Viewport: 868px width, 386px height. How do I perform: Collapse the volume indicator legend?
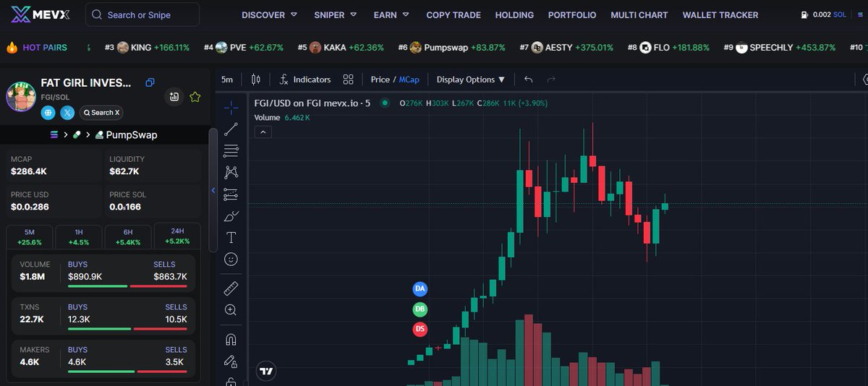pyautogui.click(x=263, y=132)
